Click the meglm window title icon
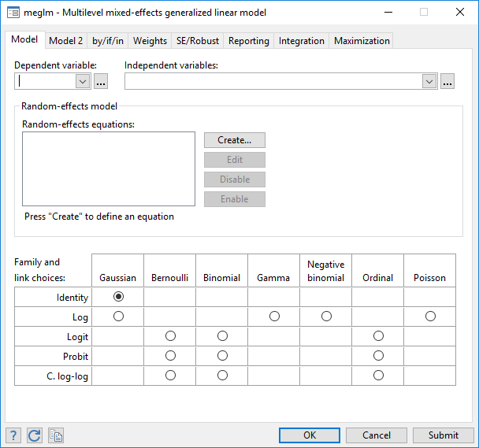The height and width of the screenshot is (448, 479). (13, 13)
